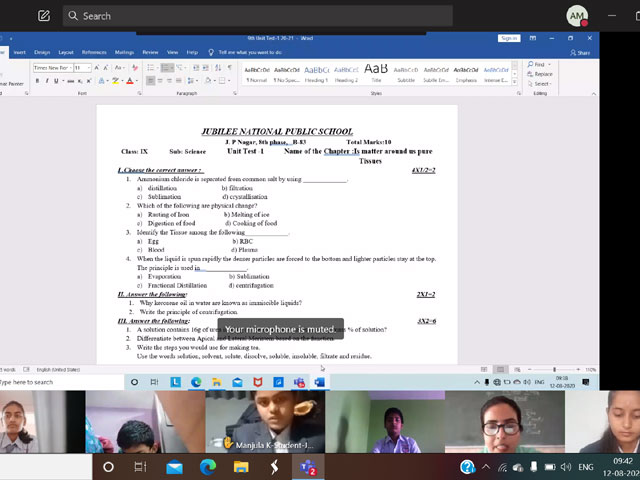Viewport: 640px width, 480px height.
Task: Open the Mail app in the taskbar
Action: (175, 467)
